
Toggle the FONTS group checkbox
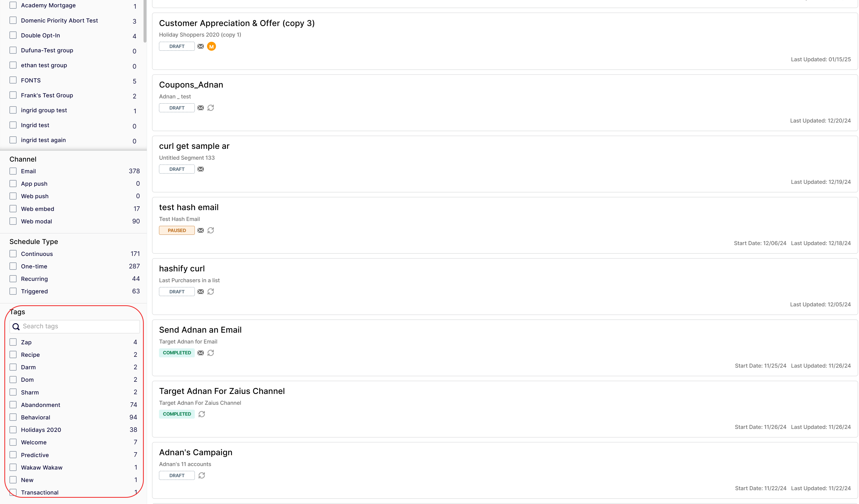(13, 80)
